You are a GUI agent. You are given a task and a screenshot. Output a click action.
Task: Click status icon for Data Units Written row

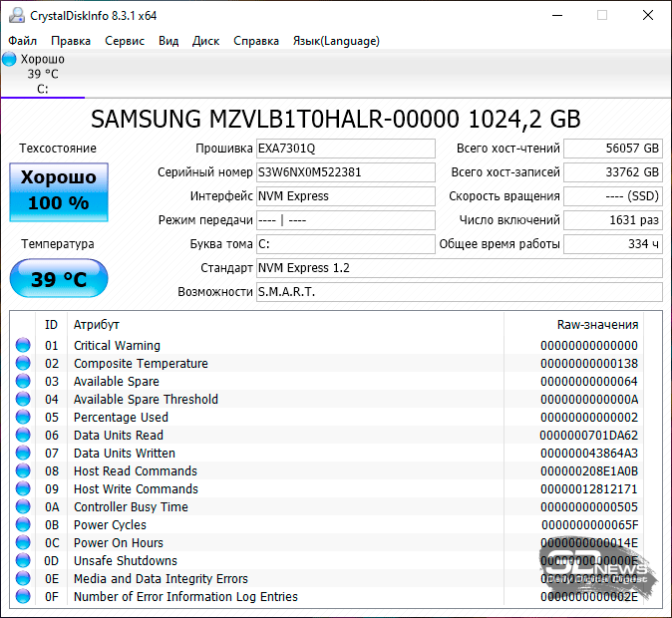coord(23,453)
